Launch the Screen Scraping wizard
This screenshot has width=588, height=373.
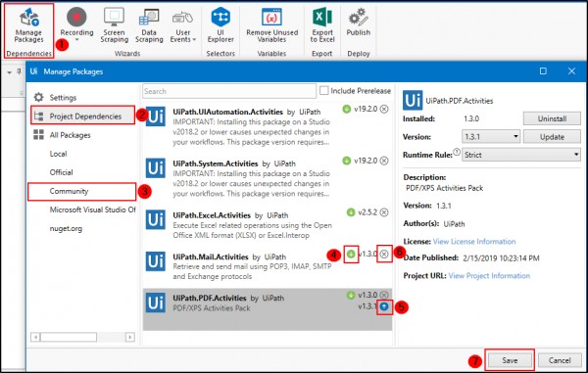pyautogui.click(x=115, y=25)
